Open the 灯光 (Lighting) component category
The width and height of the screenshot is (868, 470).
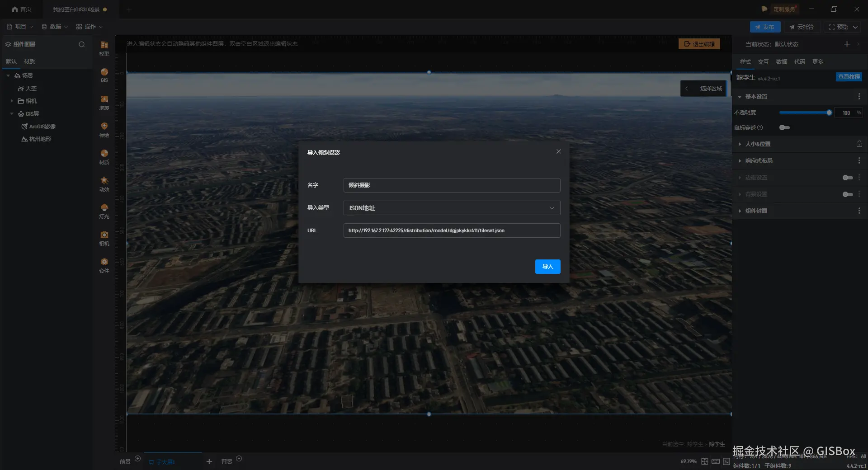click(104, 211)
